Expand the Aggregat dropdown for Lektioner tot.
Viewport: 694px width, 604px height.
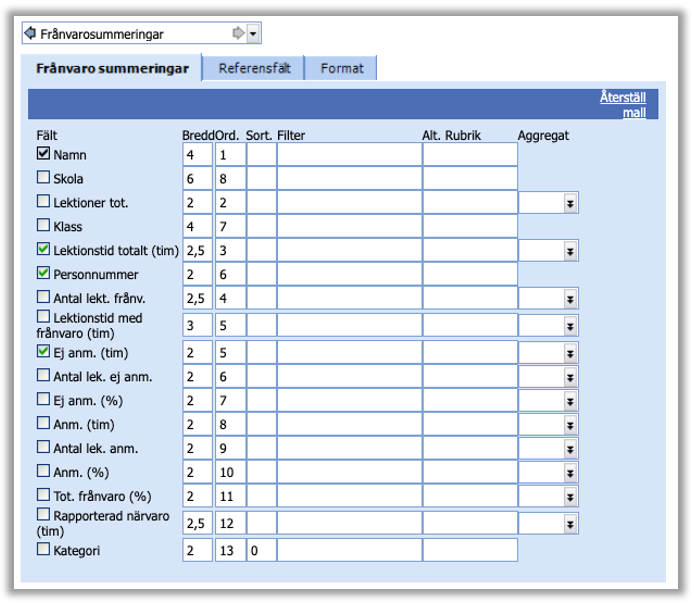tap(570, 203)
